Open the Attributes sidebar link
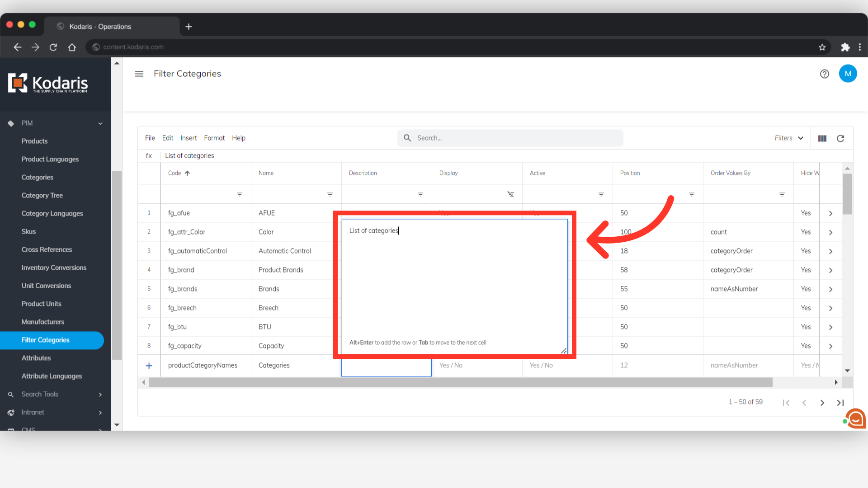Image resolution: width=868 pixels, height=488 pixels. [36, 358]
